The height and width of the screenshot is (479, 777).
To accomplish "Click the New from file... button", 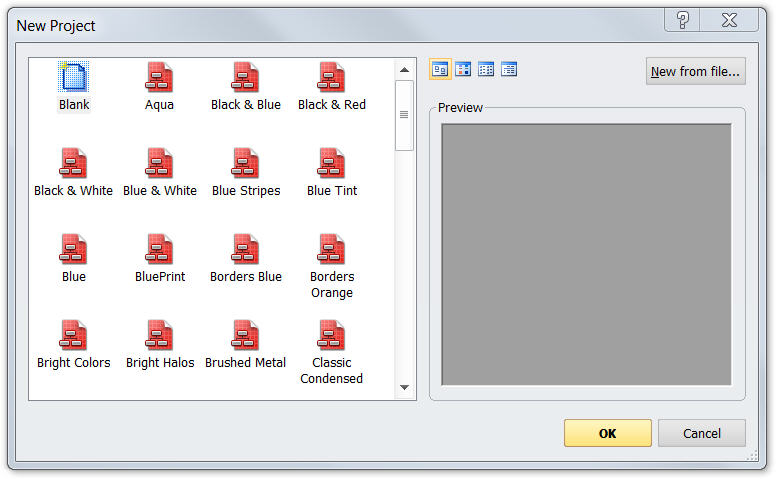I will [695, 71].
